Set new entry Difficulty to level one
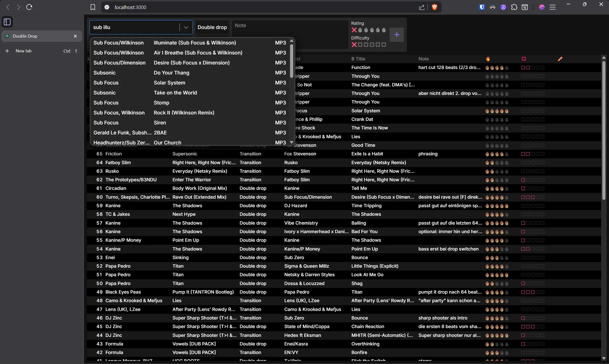609x364 pixels. (360, 44)
